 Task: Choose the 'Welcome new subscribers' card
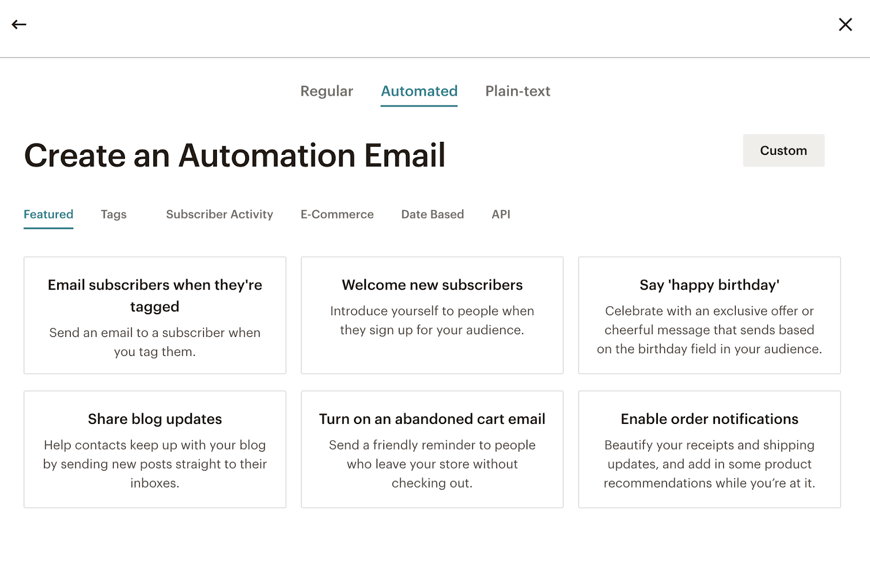point(432,315)
